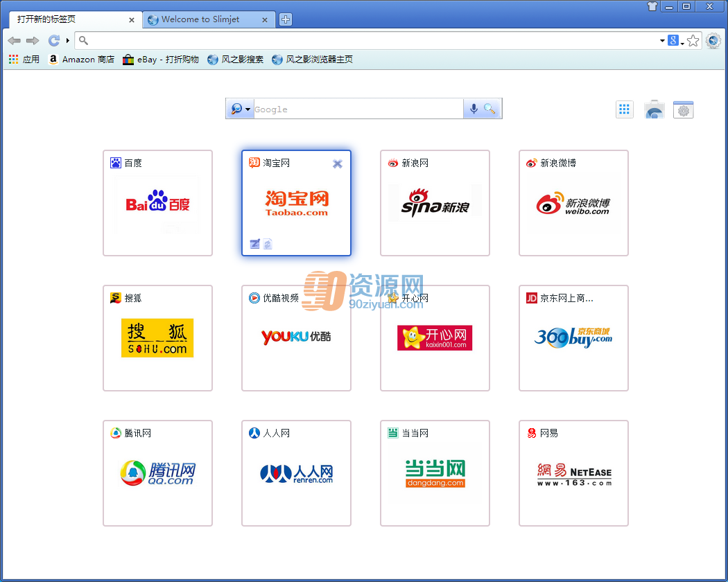Expand the search engine dropdown in Google box
Image resolution: width=728 pixels, height=582 pixels.
[x=240, y=109]
